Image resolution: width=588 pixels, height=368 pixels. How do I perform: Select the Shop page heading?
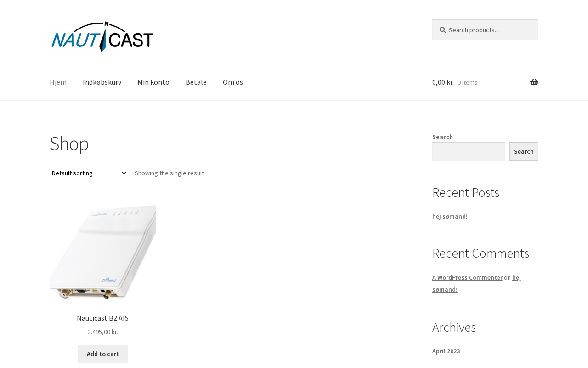(69, 144)
